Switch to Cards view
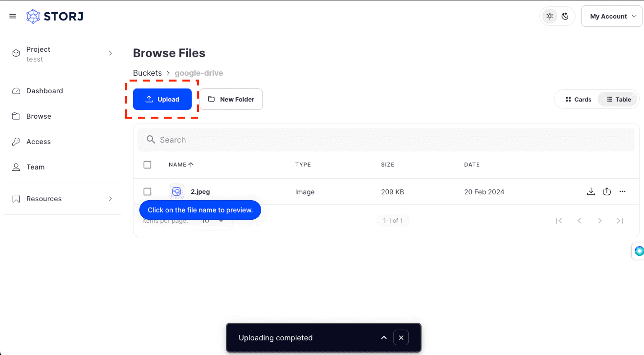 click(x=578, y=99)
